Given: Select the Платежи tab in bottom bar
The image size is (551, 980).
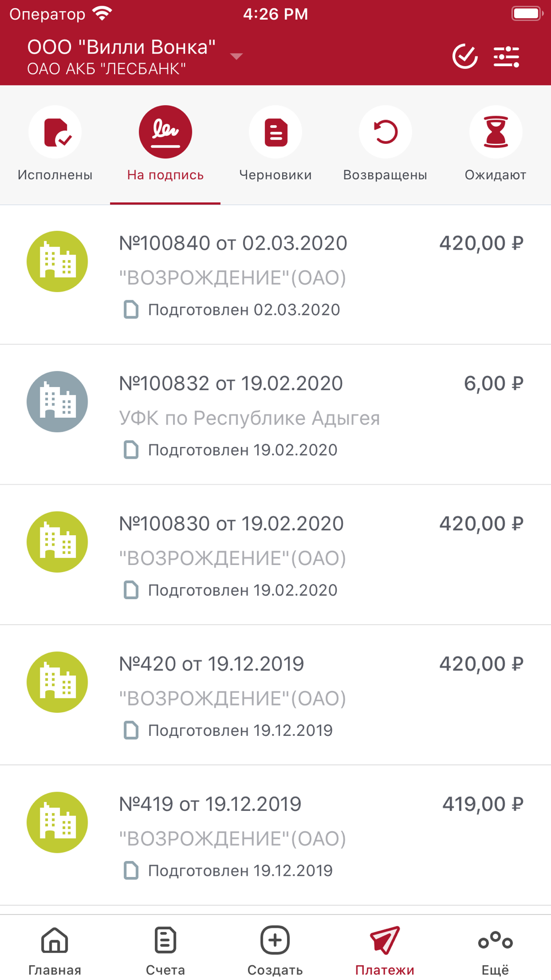Looking at the screenshot, I should (x=385, y=950).
